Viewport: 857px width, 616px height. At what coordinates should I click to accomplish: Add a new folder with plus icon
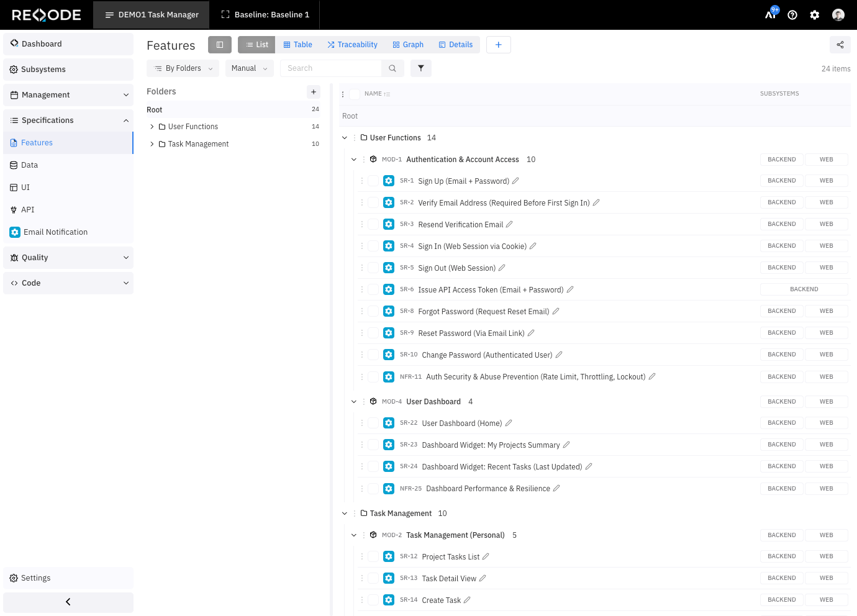click(314, 92)
